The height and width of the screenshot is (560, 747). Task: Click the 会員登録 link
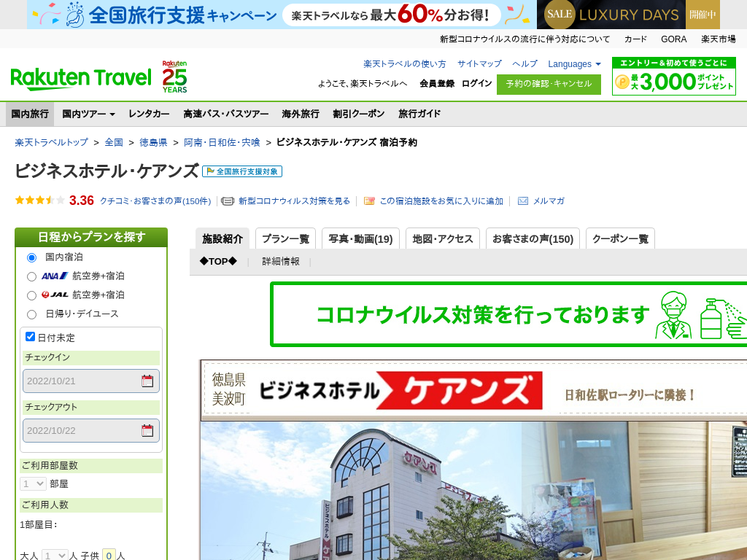coord(437,83)
